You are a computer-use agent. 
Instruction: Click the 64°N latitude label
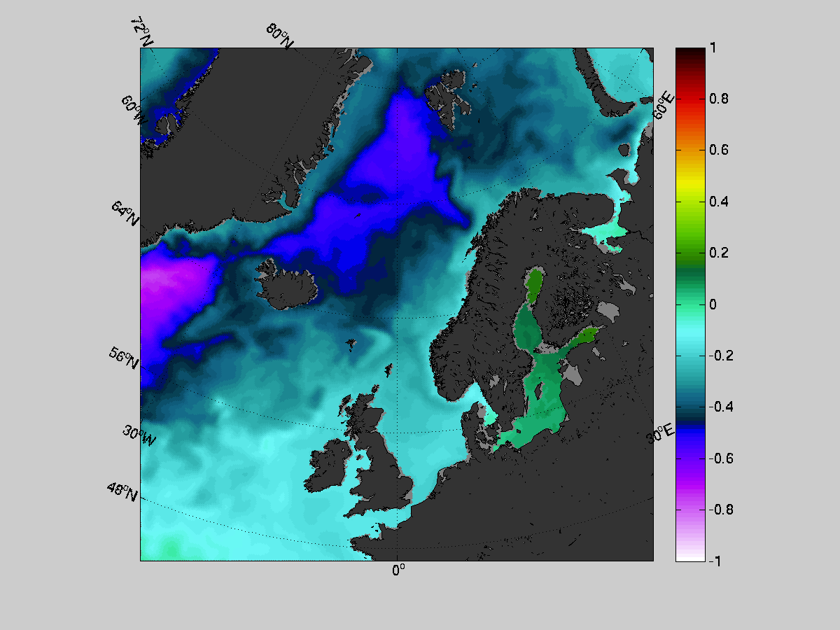125,213
